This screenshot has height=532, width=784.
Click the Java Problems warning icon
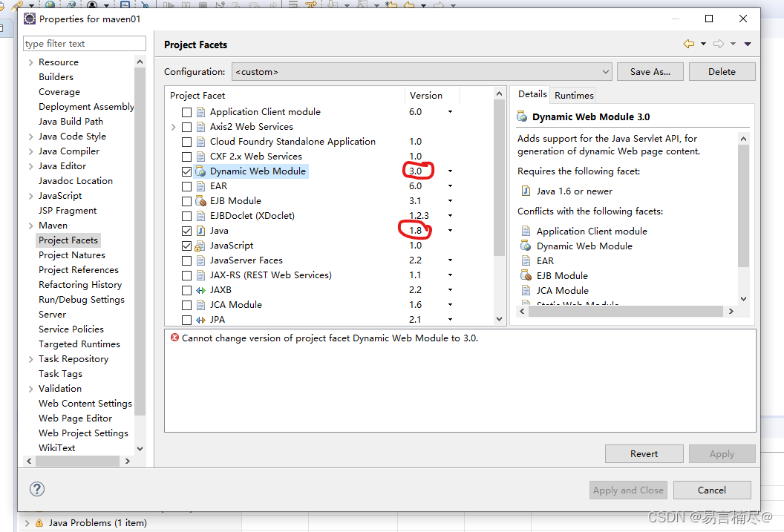coord(39,523)
